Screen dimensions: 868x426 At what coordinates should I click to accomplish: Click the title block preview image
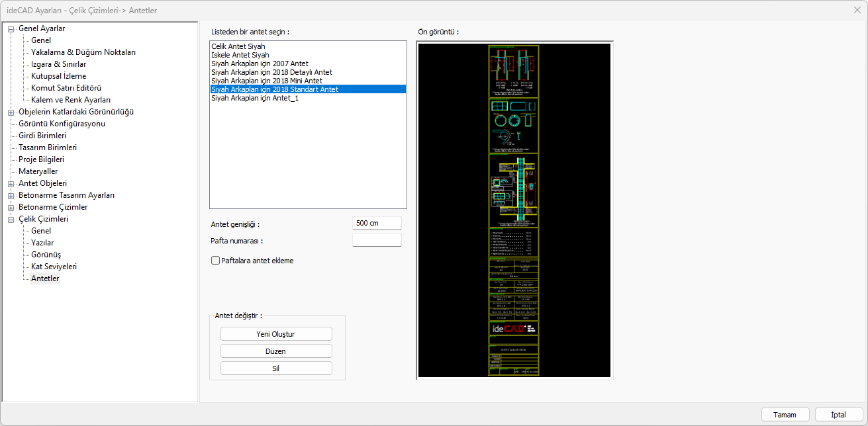click(514, 210)
